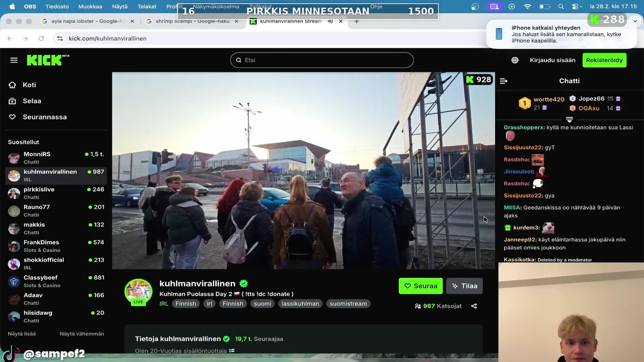Open the Näytä menu
644x362 pixels.
[x=120, y=7]
